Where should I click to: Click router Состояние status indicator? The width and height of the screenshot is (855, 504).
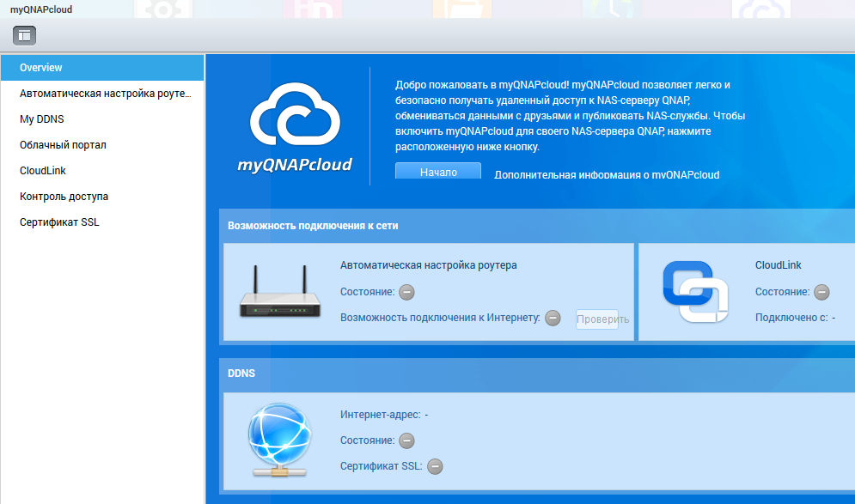click(x=406, y=292)
